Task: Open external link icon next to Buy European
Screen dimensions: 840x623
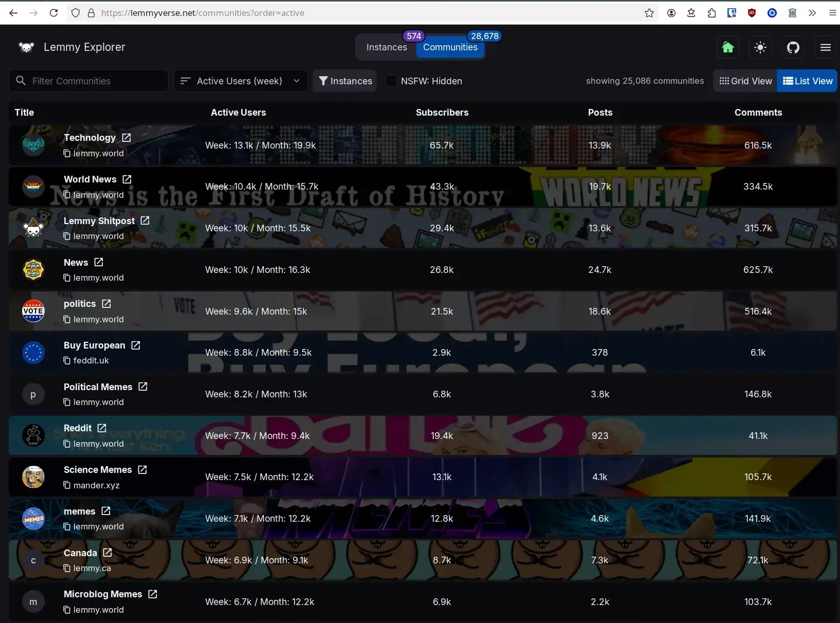Action: pos(136,345)
